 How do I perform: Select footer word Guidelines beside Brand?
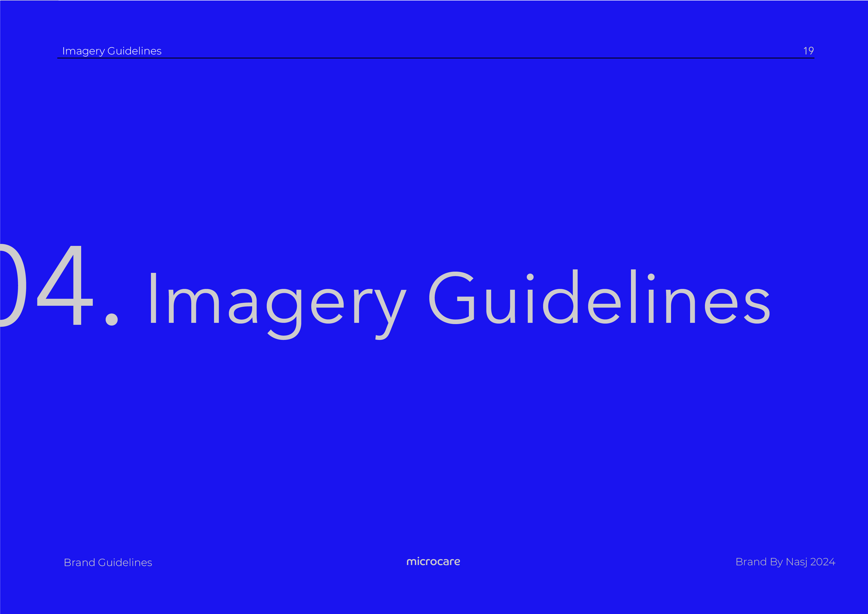coord(125,563)
